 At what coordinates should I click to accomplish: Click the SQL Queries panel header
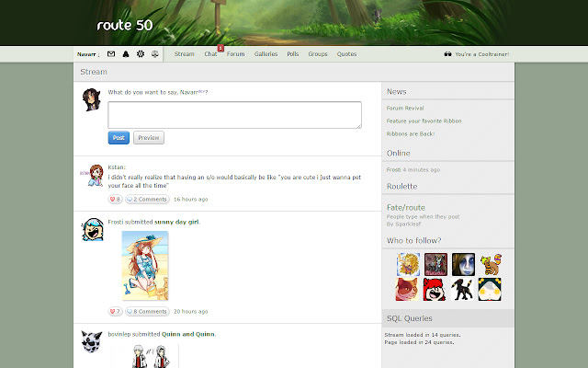pyautogui.click(x=448, y=318)
